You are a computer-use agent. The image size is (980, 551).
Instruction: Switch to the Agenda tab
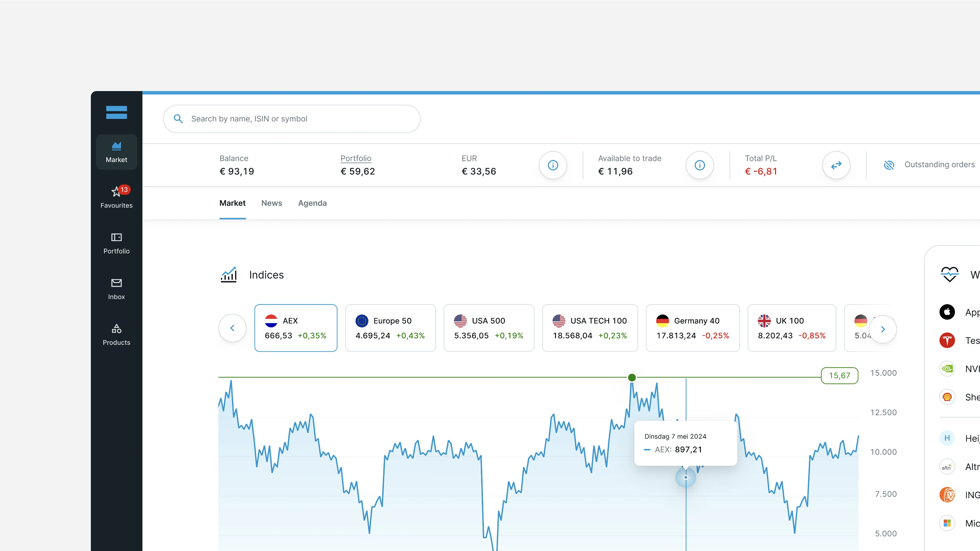coord(312,203)
